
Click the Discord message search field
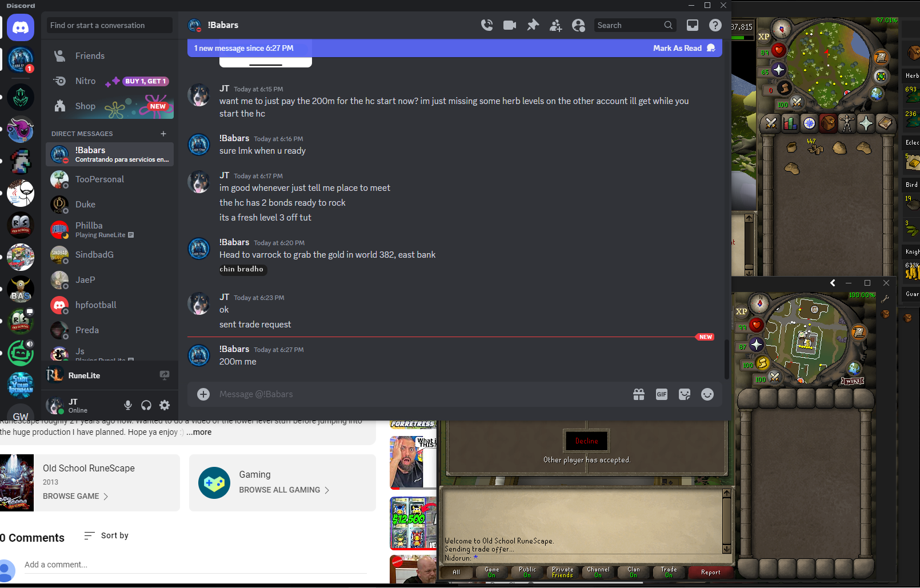[x=635, y=25]
